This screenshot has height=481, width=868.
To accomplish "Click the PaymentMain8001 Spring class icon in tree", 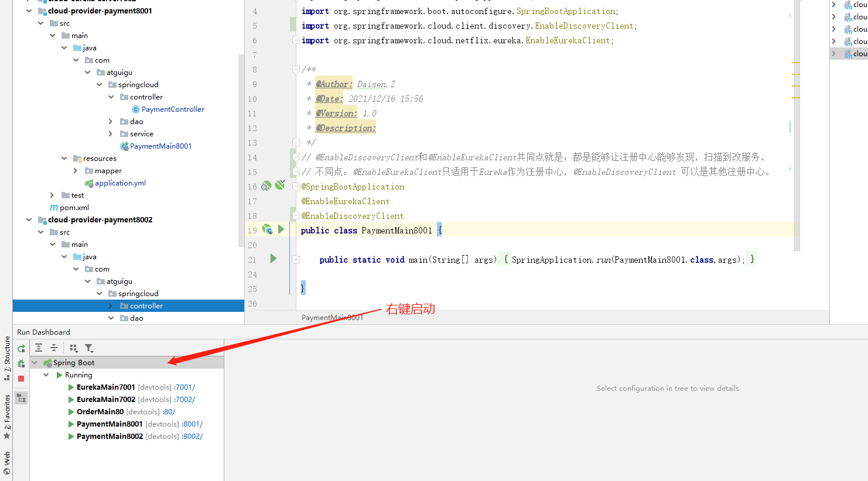I will coord(124,146).
